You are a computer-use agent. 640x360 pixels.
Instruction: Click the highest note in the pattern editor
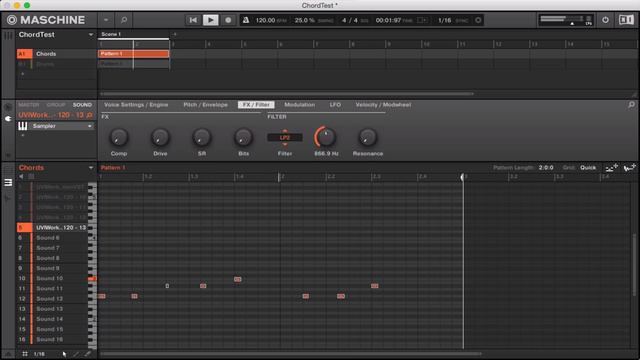click(x=238, y=279)
